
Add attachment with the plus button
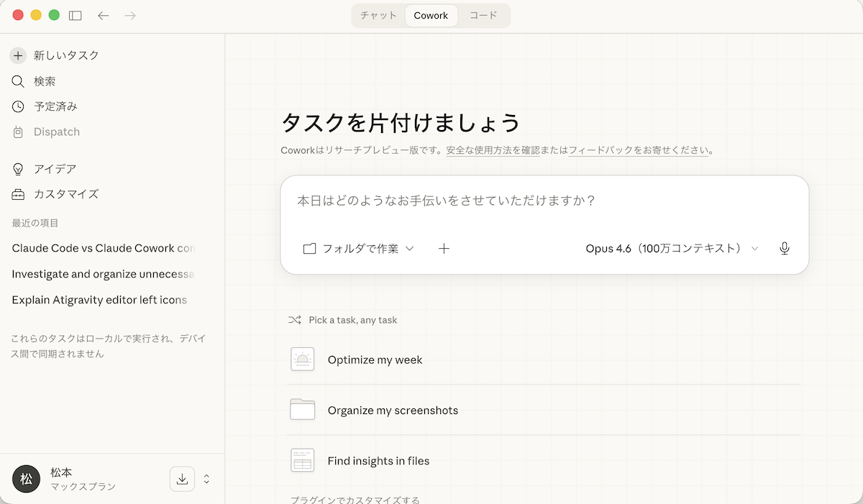[x=444, y=249]
